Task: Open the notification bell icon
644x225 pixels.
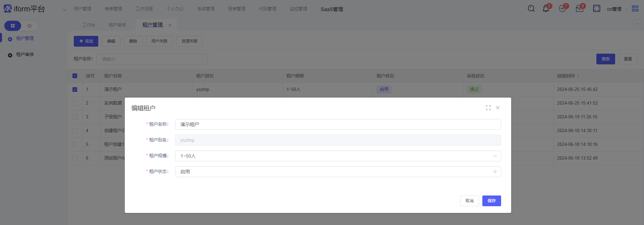Action: 546,9
